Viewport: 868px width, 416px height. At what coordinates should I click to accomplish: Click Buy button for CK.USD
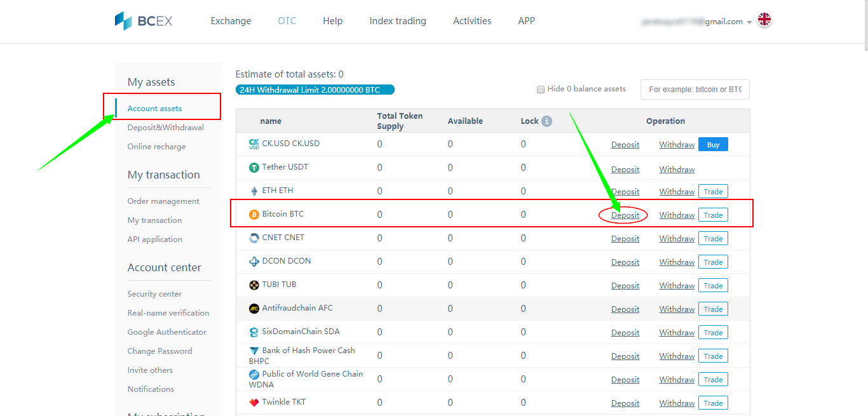click(x=713, y=144)
